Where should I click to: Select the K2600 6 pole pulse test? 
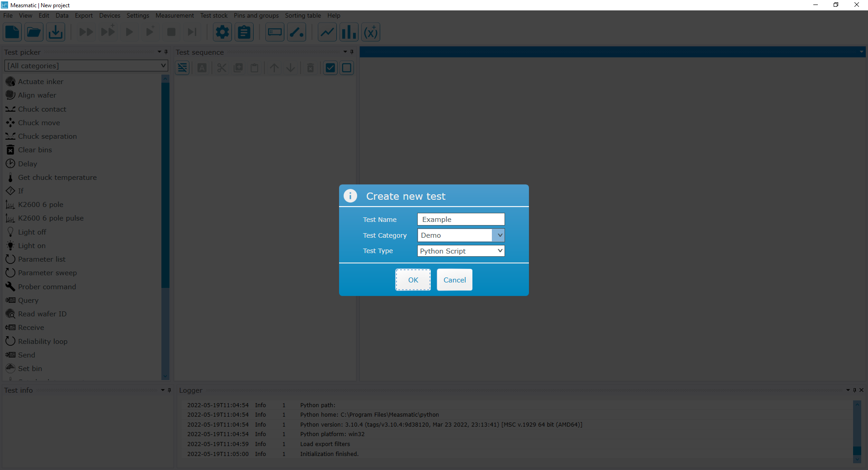pyautogui.click(x=51, y=218)
